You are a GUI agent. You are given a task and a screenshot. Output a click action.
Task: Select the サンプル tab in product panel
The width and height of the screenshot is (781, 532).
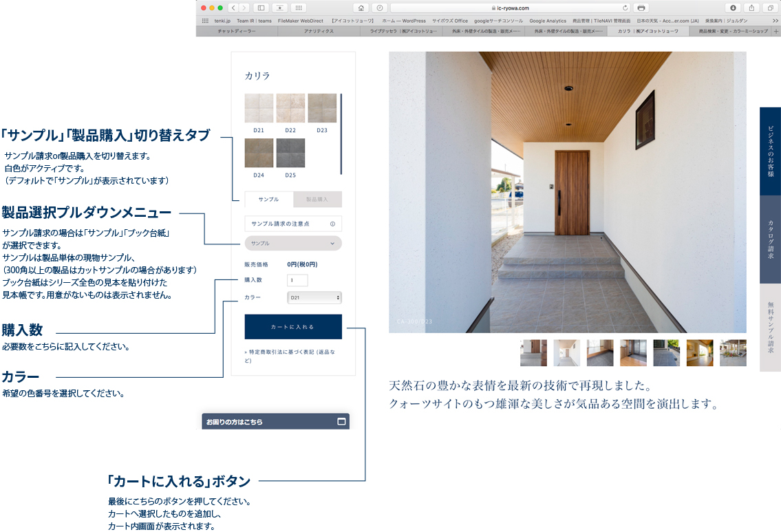pos(269,200)
